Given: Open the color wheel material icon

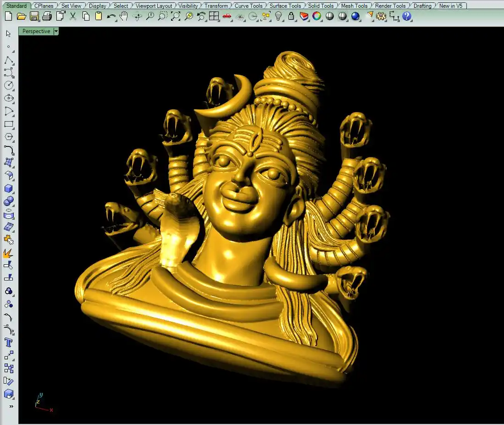Looking at the screenshot, I should pos(317,16).
